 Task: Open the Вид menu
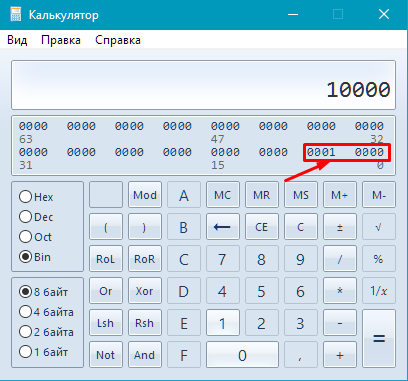pos(17,40)
